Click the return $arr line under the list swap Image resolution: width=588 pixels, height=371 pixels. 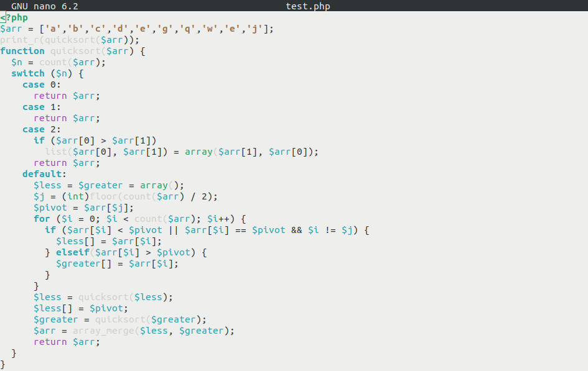point(67,163)
